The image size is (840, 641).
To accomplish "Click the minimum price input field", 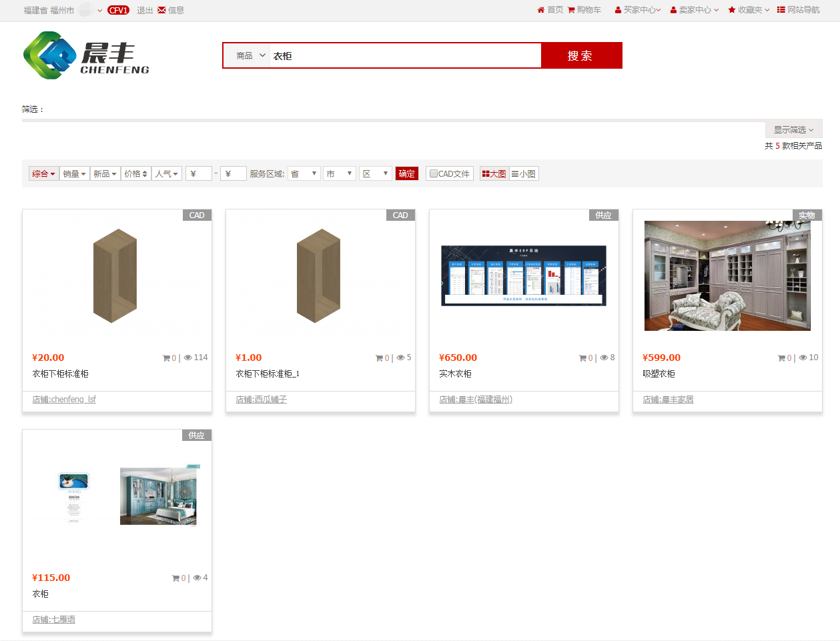I will (199, 174).
